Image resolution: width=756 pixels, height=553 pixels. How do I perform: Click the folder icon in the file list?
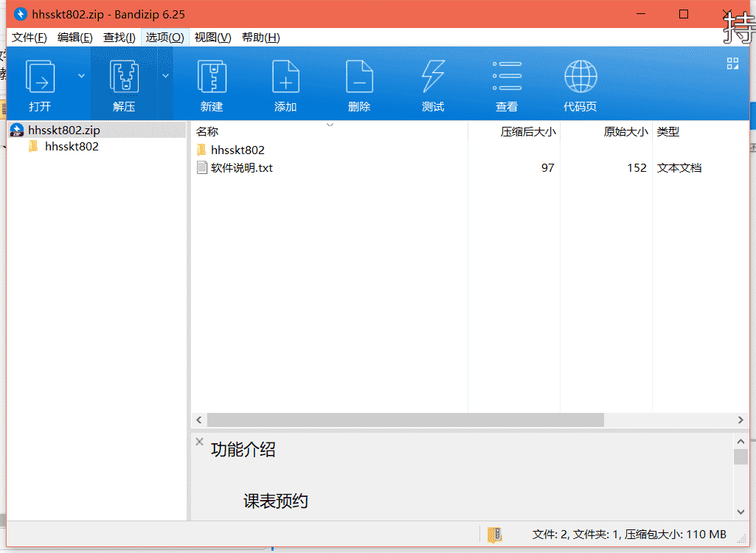pos(201,150)
